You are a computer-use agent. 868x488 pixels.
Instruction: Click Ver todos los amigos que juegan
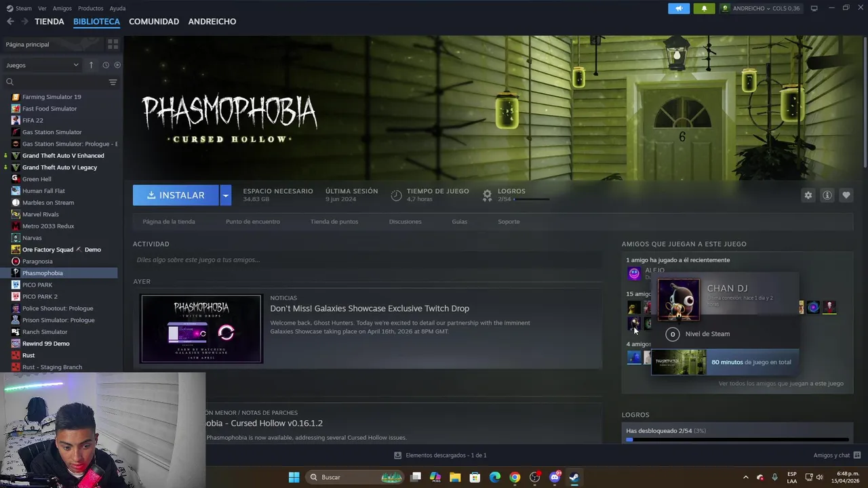781,384
